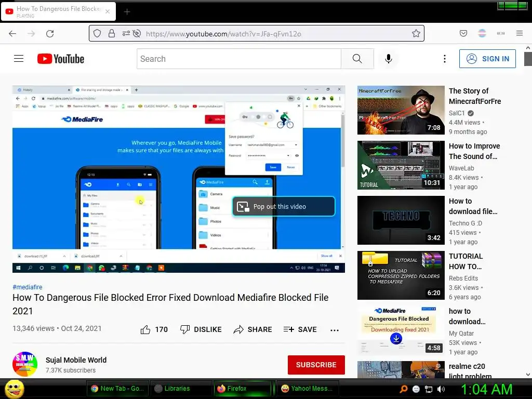This screenshot has height=399, width=532.
Task: Select the How To Dangerous File Blocked tab
Action: pyautogui.click(x=58, y=11)
